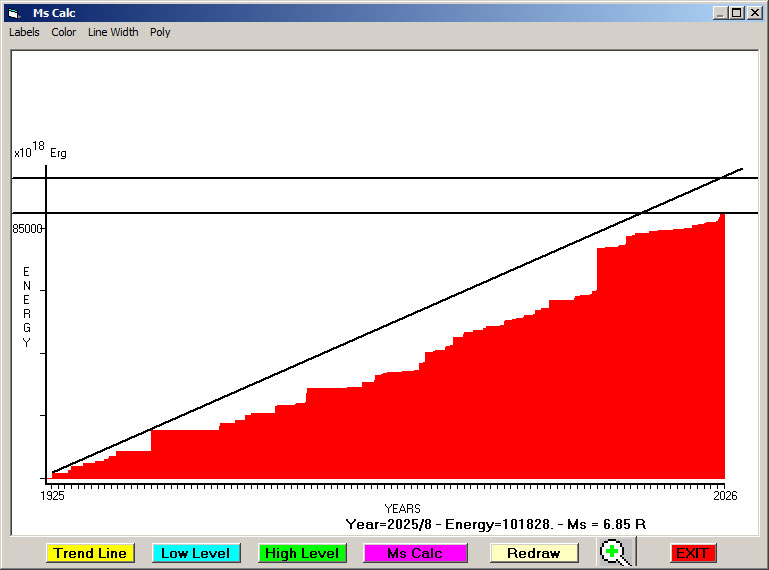Image resolution: width=769 pixels, height=570 pixels.
Task: Close the Ms Calc window
Action: 754,13
